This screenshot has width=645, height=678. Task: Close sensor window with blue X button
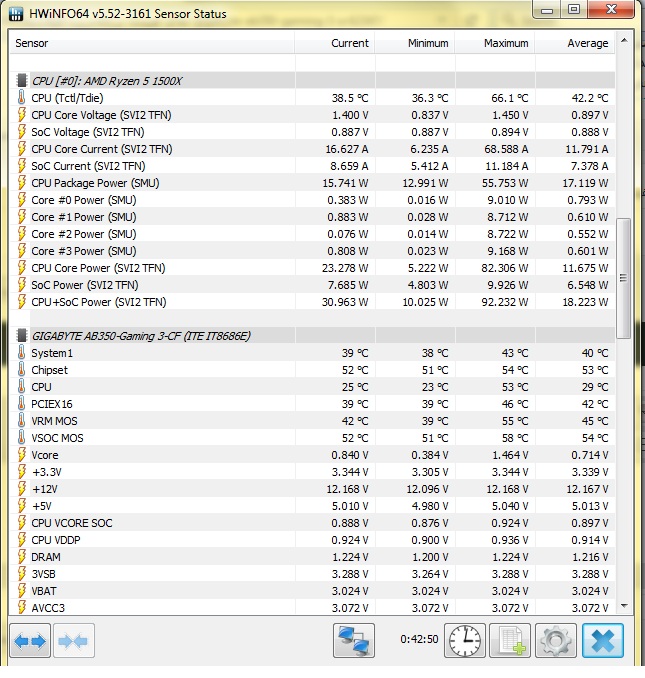[602, 640]
